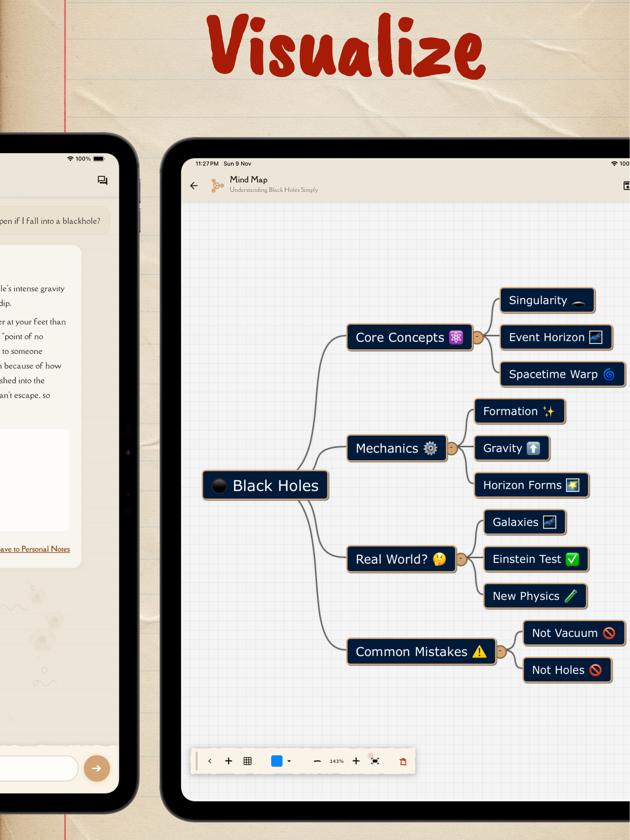Select the Singularity node
The height and width of the screenshot is (840, 630).
click(x=547, y=300)
